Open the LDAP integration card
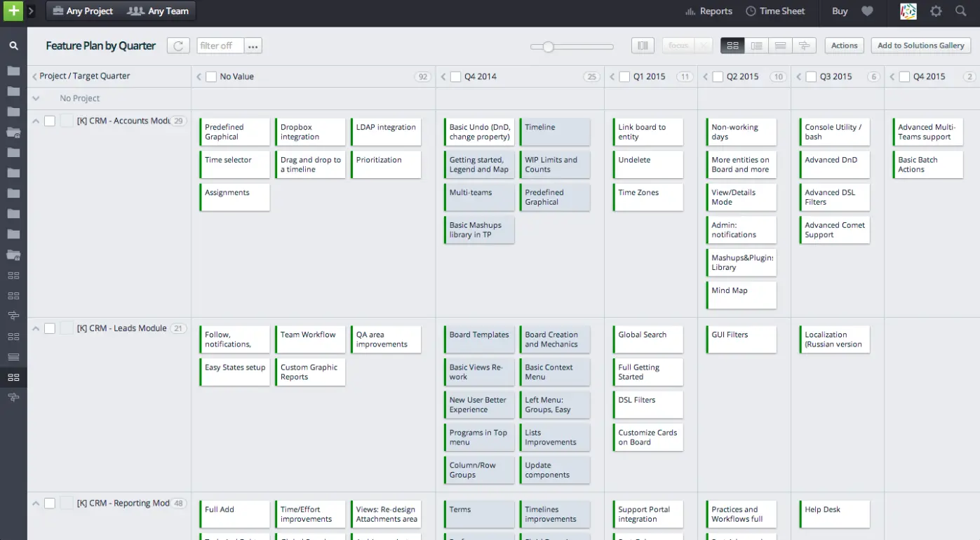This screenshot has width=980, height=540. 386,132
